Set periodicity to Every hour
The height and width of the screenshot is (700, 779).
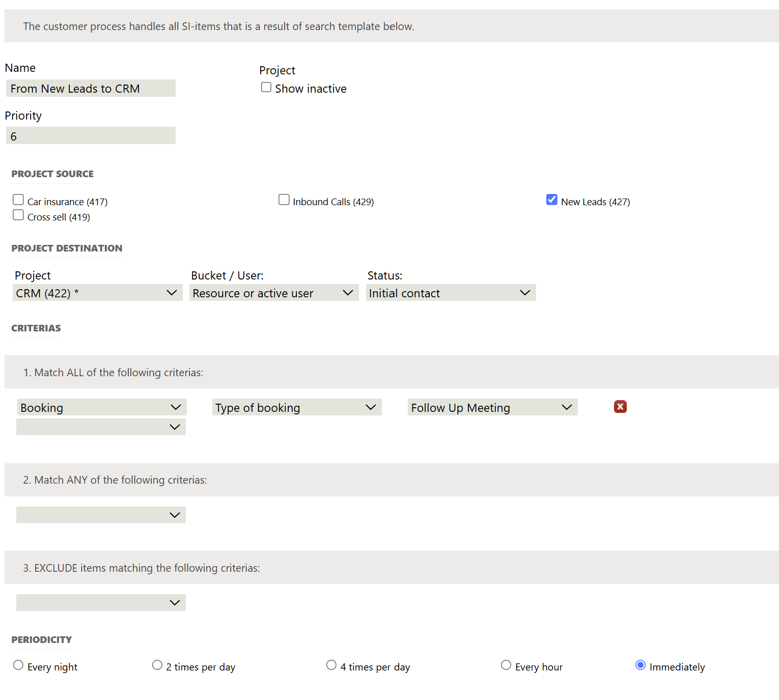(x=506, y=665)
